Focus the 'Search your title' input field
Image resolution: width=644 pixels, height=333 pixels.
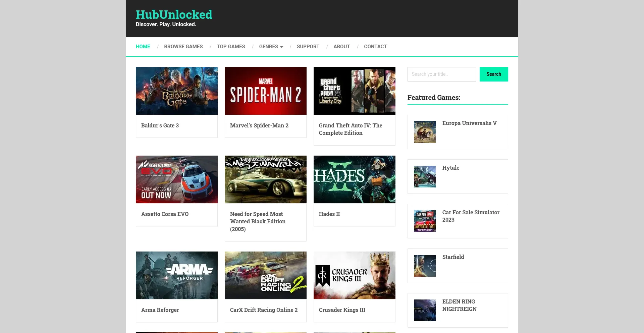pyautogui.click(x=442, y=74)
